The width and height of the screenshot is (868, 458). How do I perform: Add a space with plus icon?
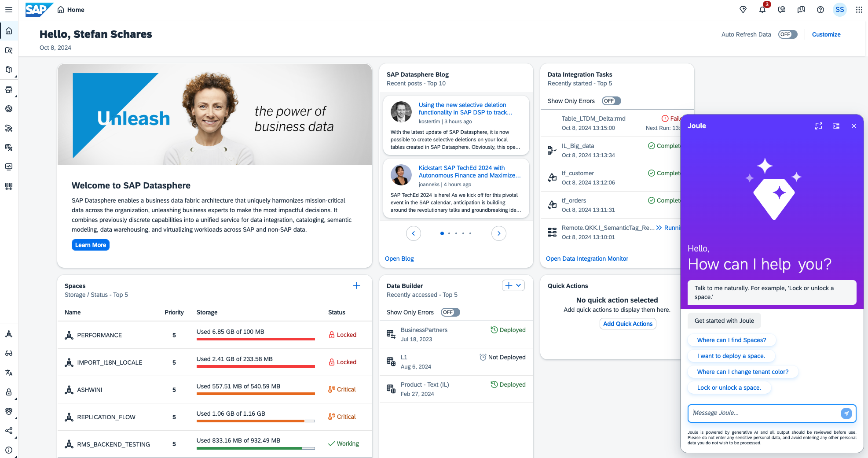[356, 286]
